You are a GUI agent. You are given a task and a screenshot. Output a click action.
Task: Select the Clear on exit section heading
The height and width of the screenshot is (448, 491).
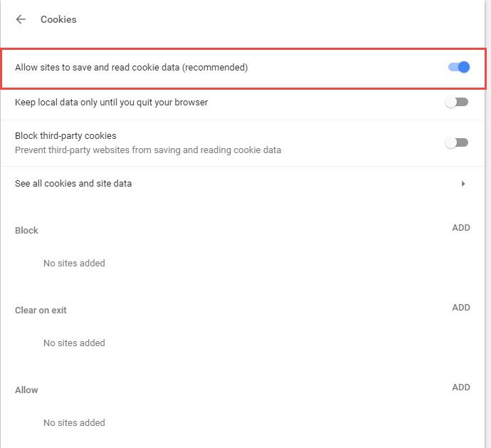pos(41,311)
